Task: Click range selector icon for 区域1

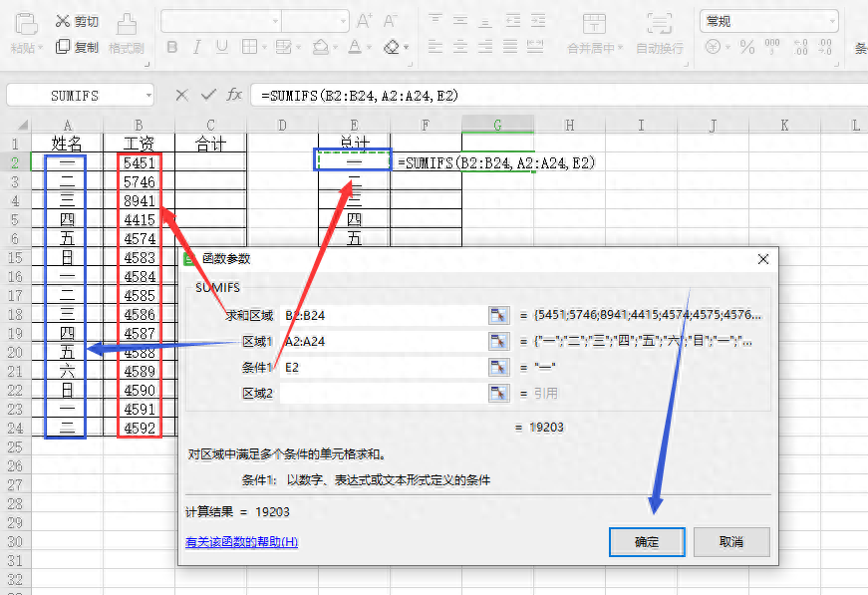Action: coord(498,342)
